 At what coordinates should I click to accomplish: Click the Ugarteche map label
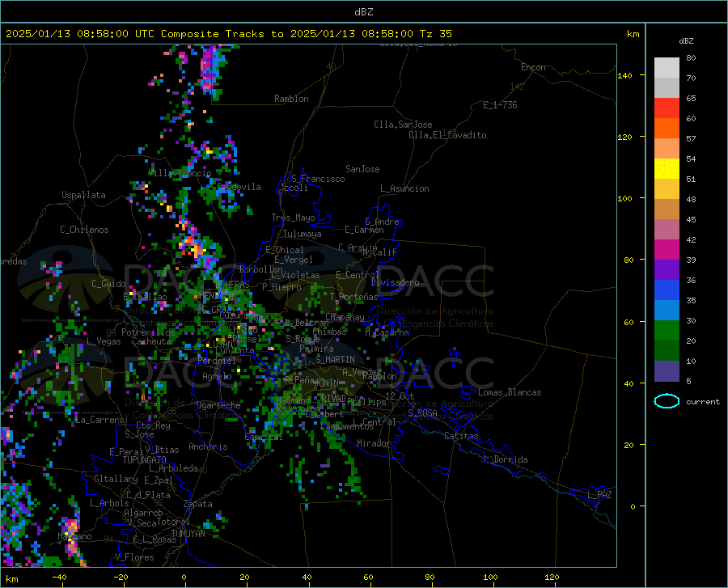pos(218,405)
